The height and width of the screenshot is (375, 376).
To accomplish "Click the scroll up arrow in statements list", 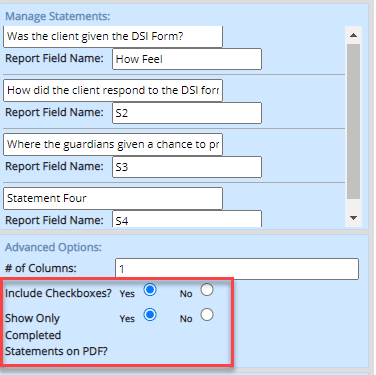I will tap(354, 35).
